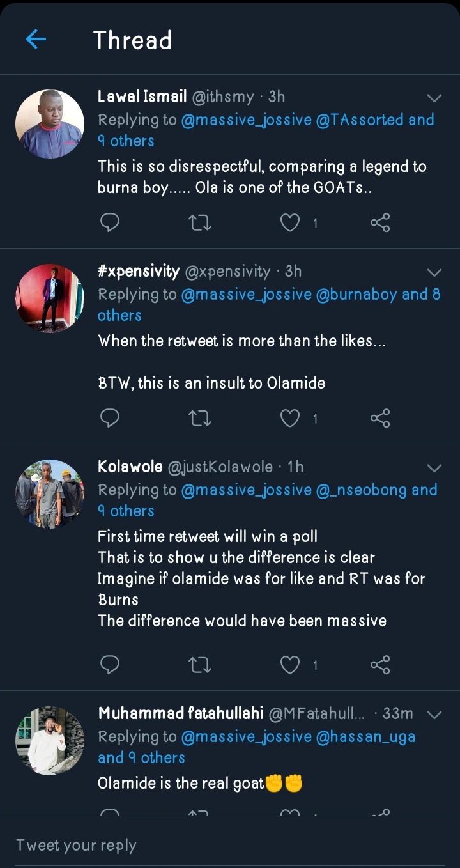Like Kolawole's tweet
Screen dimensions: 460x868
click(291, 665)
